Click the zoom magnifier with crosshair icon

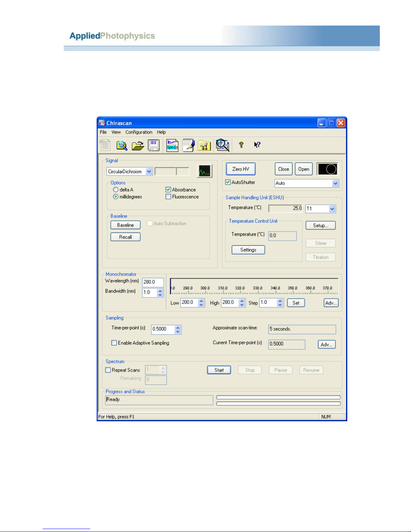[x=222, y=145]
